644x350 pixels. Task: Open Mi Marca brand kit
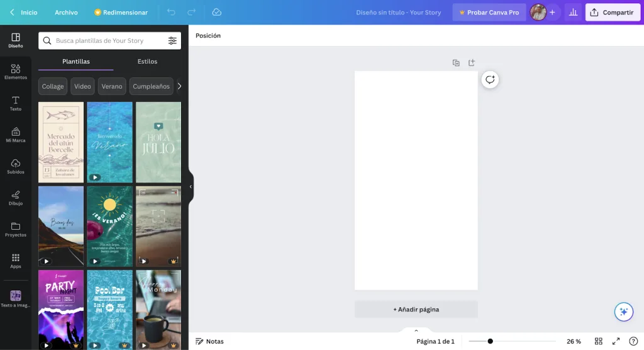[x=16, y=135]
